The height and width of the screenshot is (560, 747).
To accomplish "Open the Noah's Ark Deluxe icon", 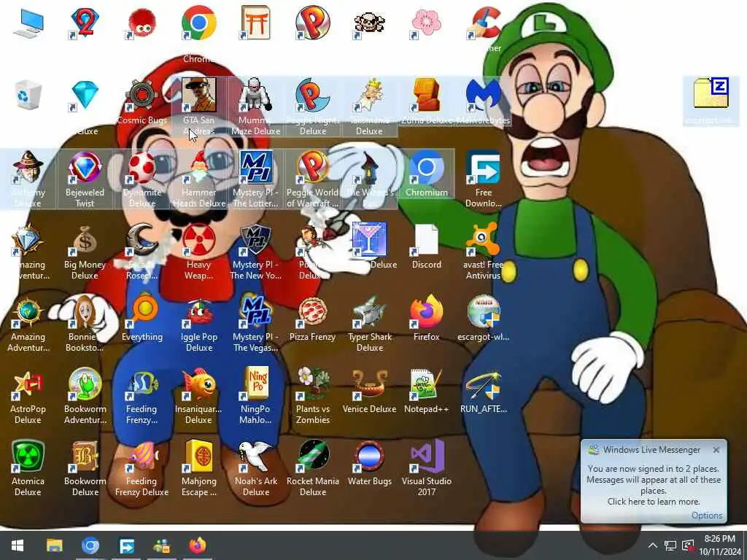I will [x=255, y=456].
